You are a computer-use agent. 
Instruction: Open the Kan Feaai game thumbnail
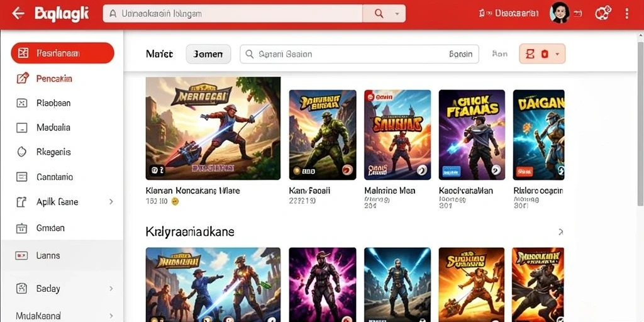point(323,135)
